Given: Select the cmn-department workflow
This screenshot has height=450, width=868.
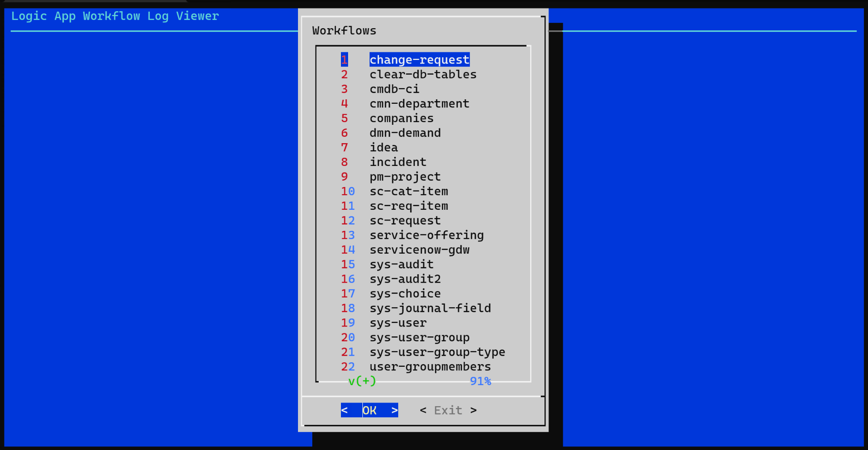Looking at the screenshot, I should [x=419, y=103].
